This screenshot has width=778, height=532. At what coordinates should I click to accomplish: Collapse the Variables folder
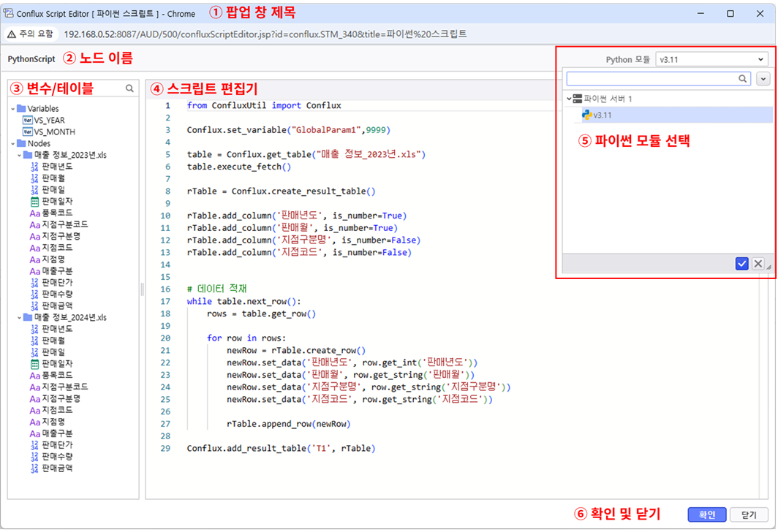[13, 109]
